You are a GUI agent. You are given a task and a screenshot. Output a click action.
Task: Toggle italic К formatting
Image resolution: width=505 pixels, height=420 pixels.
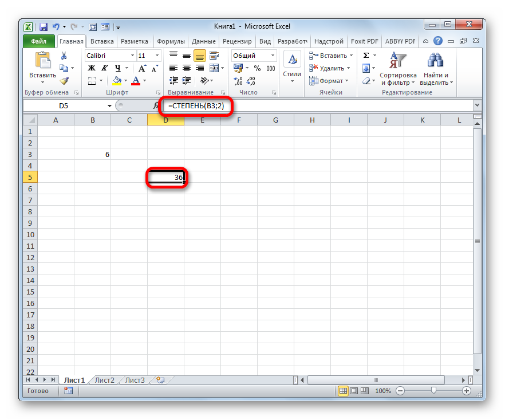[x=104, y=68]
